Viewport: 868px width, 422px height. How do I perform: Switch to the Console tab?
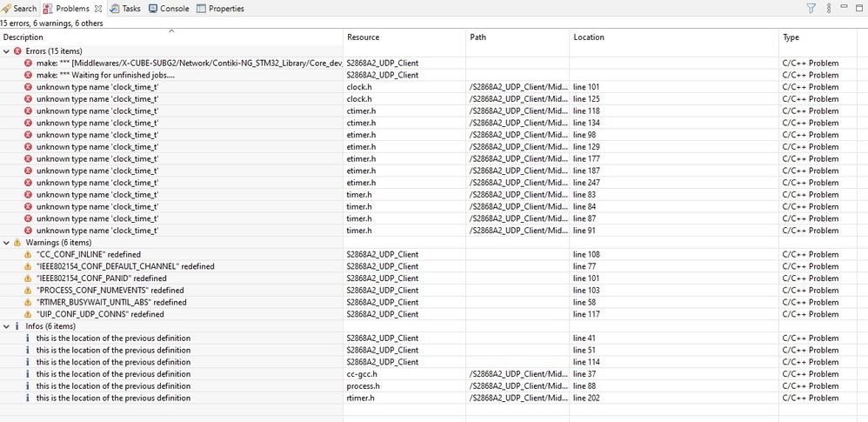(x=169, y=9)
